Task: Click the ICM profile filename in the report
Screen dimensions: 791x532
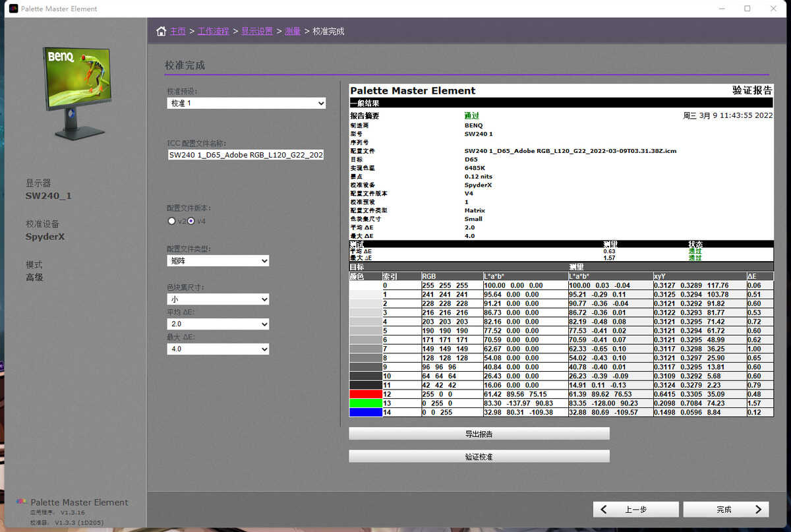Action: [x=570, y=151]
